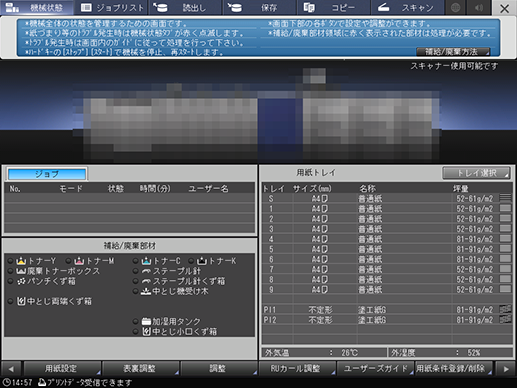Click the トナーK black toner icon

pyautogui.click(x=202, y=261)
